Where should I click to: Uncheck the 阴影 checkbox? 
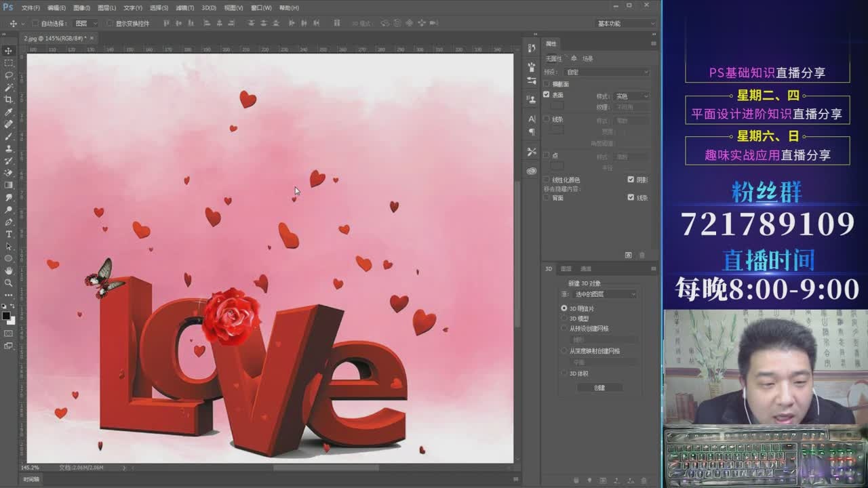coord(631,180)
